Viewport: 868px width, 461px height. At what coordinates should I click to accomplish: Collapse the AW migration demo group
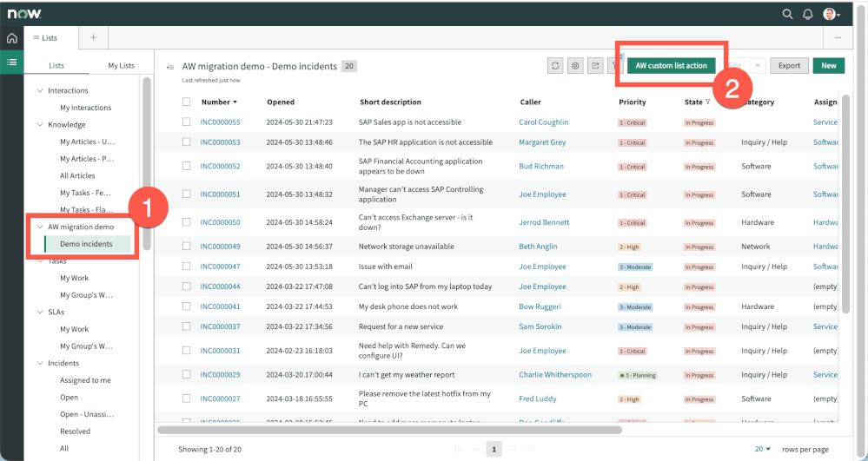tap(40, 227)
